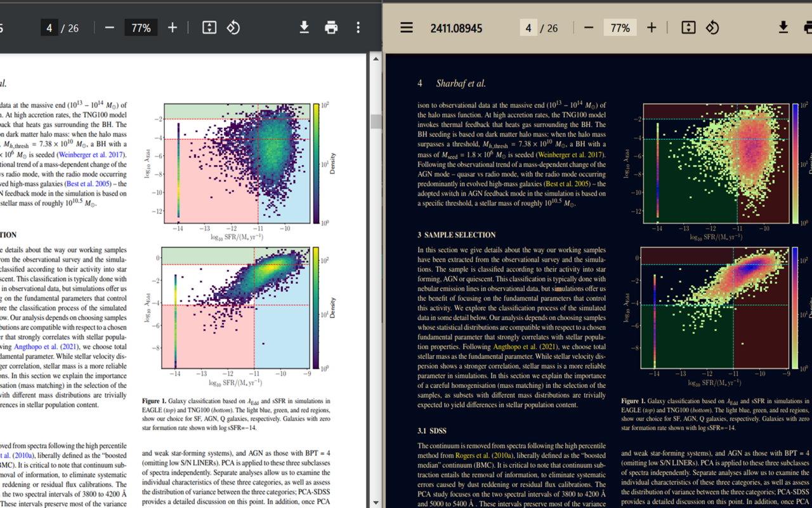
Task: Click the fit-to-page icon in the right viewer
Action: point(688,27)
